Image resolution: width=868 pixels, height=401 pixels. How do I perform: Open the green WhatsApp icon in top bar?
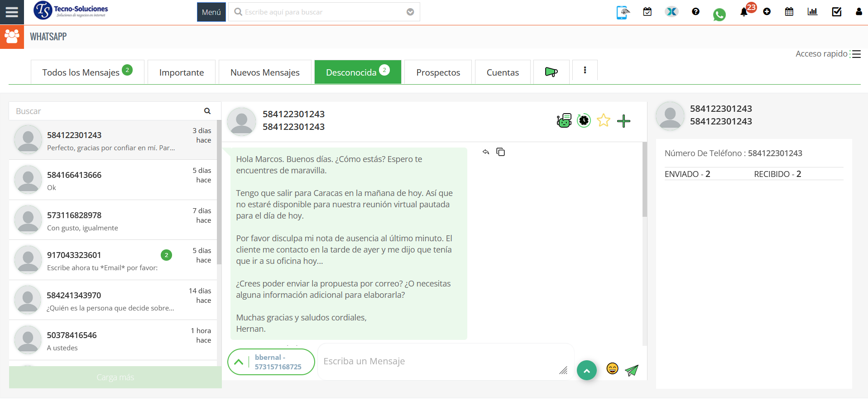tap(719, 14)
